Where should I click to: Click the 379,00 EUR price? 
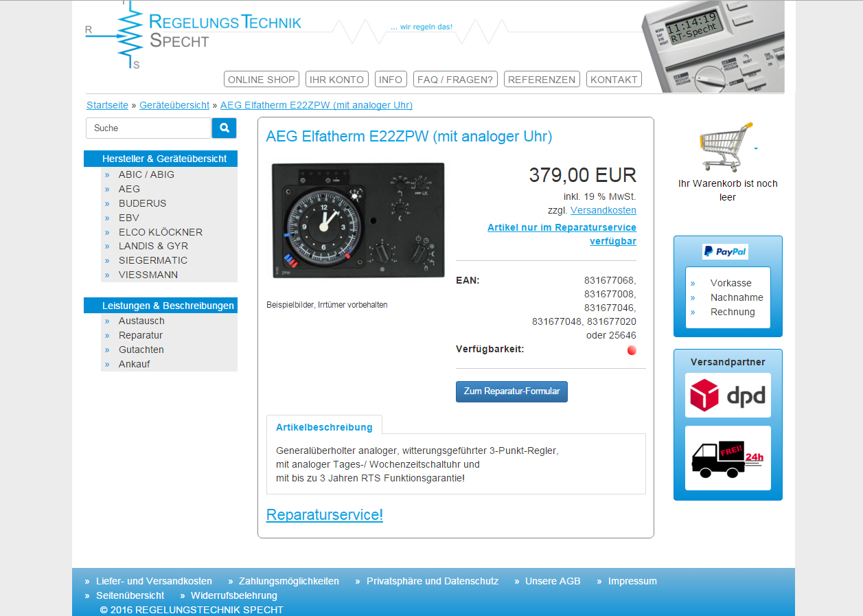[x=583, y=175]
